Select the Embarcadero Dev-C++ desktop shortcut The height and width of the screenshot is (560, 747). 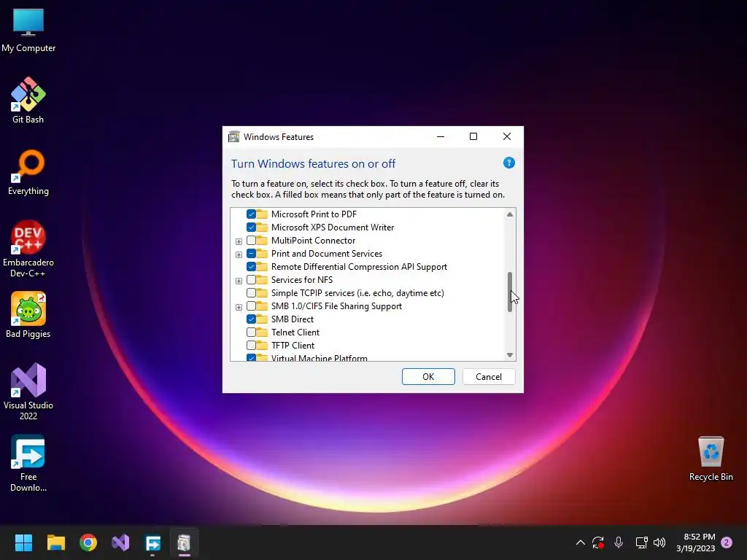pyautogui.click(x=28, y=249)
